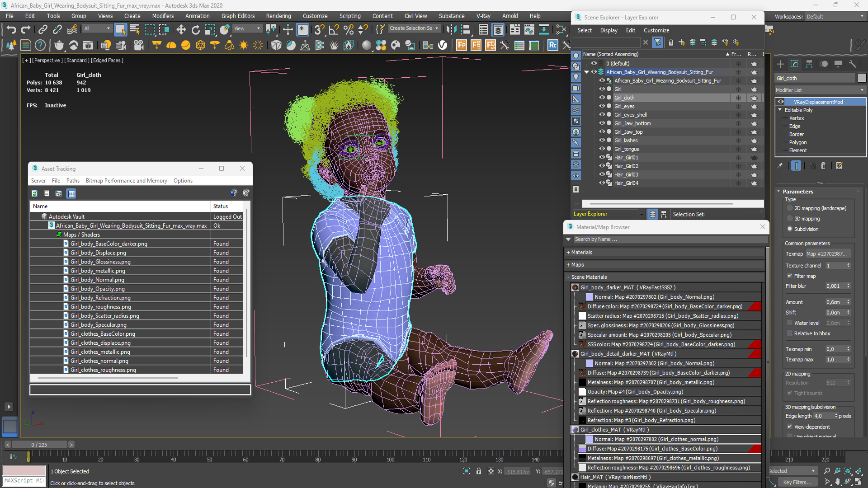The height and width of the screenshot is (488, 868).
Task: Open the Create Selection Set dropdown
Action: coord(414,28)
